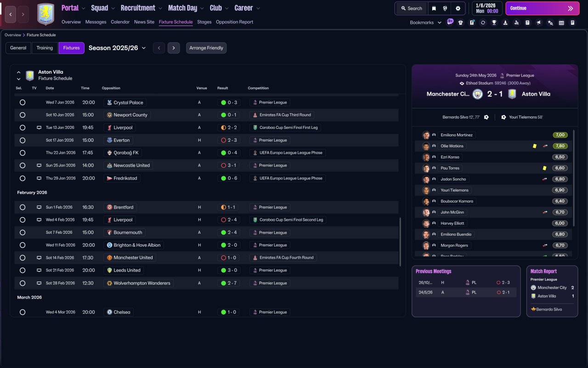Image resolution: width=588 pixels, height=368 pixels.
Task: Go to the next season arrow
Action: [x=173, y=48]
